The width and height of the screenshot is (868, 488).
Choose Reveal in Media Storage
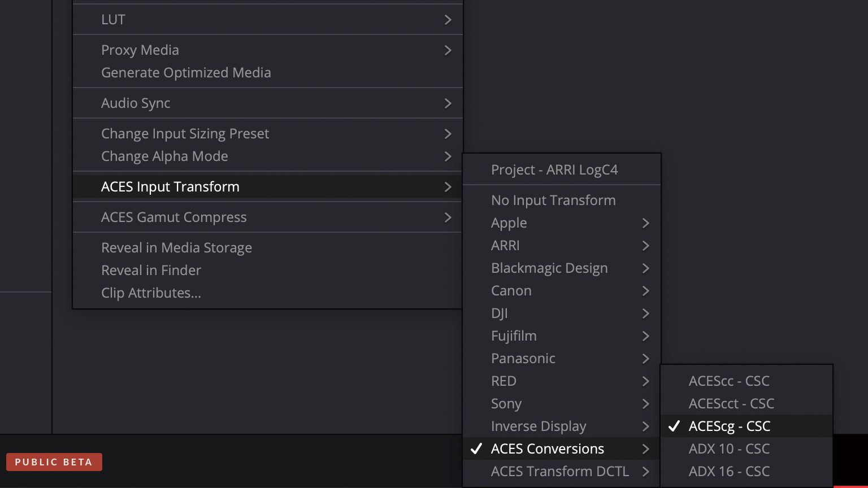click(268, 248)
